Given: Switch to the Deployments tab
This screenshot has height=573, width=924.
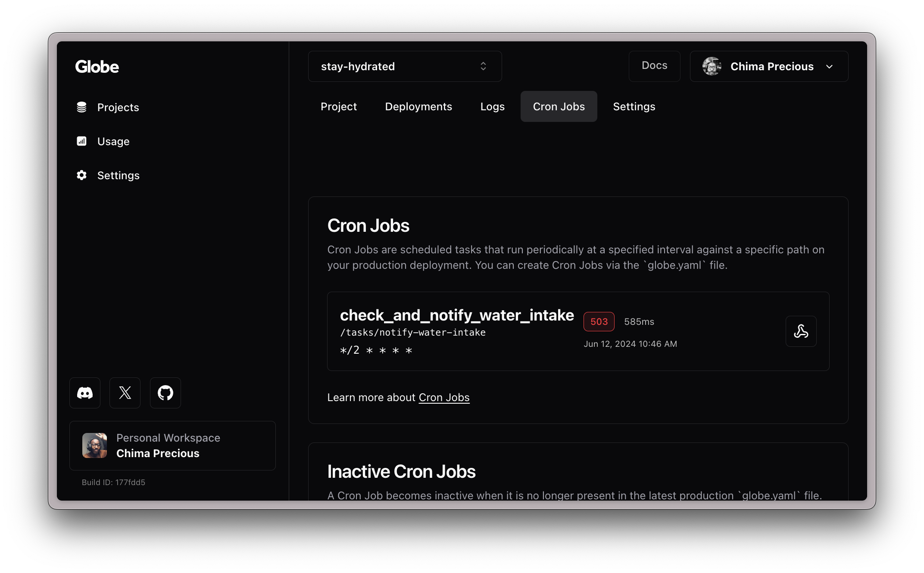Looking at the screenshot, I should [418, 106].
